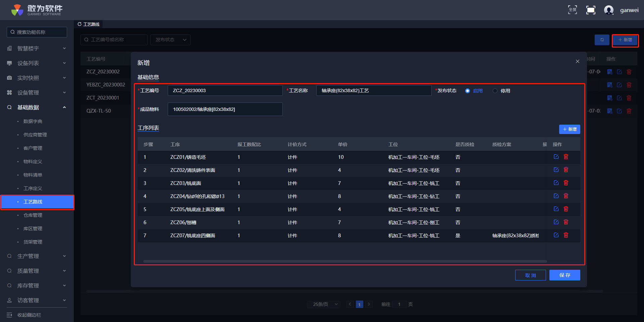Open 工序定义 in the sidebar
This screenshot has width=644, height=322.
pyautogui.click(x=33, y=188)
